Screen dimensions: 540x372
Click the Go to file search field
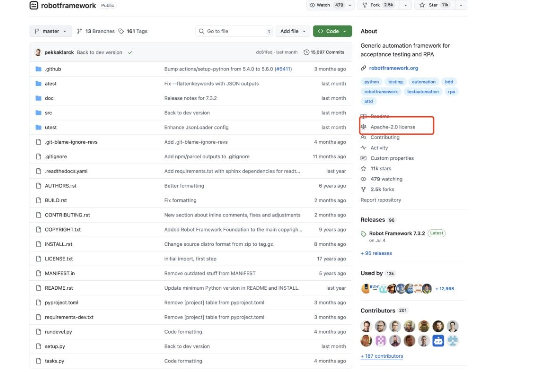234,31
